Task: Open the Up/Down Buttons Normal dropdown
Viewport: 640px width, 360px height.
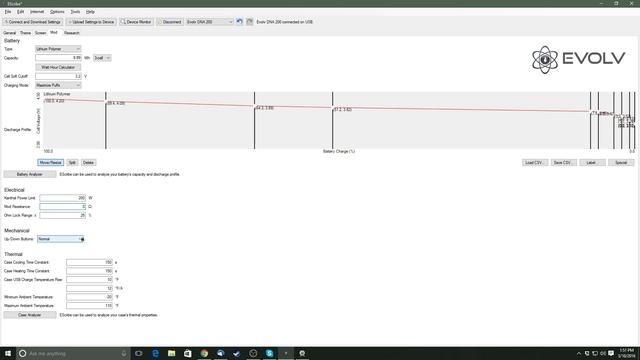Action: click(60, 239)
